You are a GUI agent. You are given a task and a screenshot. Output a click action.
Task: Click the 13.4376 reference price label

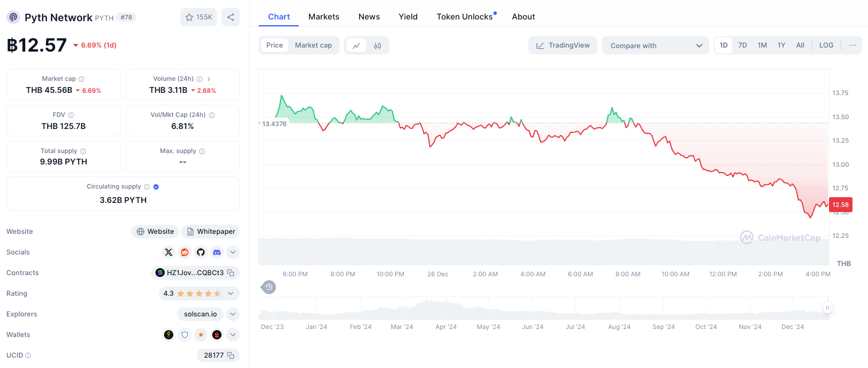click(274, 123)
